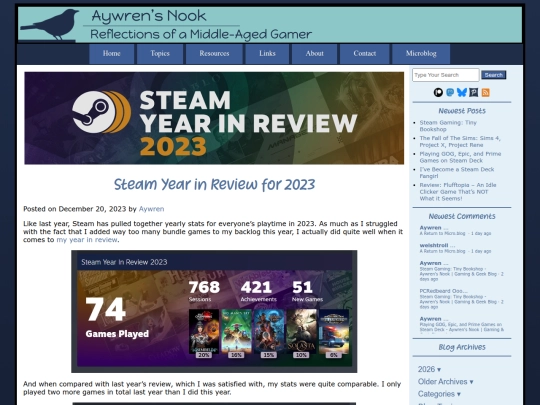Open the Patreon social icon
This screenshot has height=405, width=540.
pyautogui.click(x=438, y=92)
